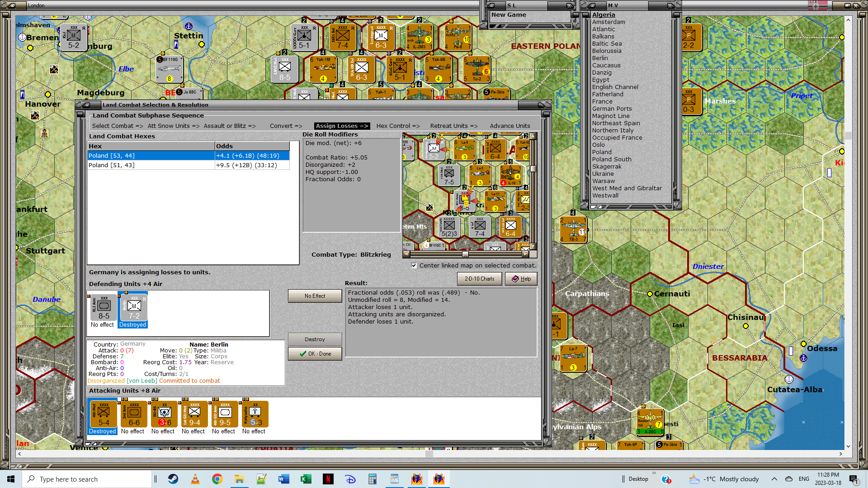This screenshot has height=488, width=868.
Task: Open Google Chrome from taskbar
Action: [x=217, y=479]
